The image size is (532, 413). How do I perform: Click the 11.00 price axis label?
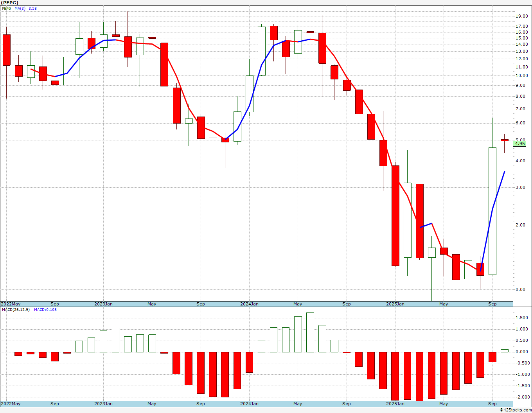coord(522,67)
